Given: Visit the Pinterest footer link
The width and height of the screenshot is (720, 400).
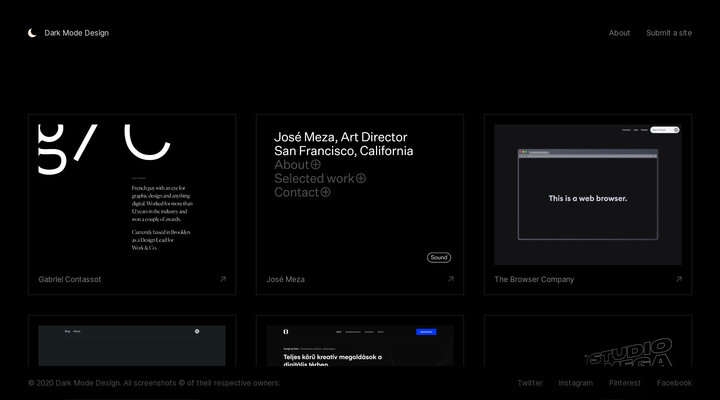Looking at the screenshot, I should coord(624,383).
